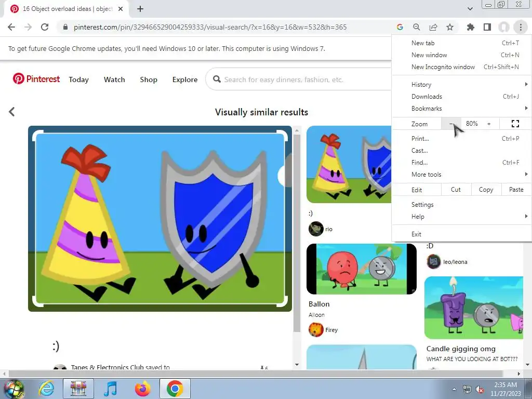This screenshot has height=399, width=532.
Task: Open the music note app in taskbar
Action: coord(110,389)
